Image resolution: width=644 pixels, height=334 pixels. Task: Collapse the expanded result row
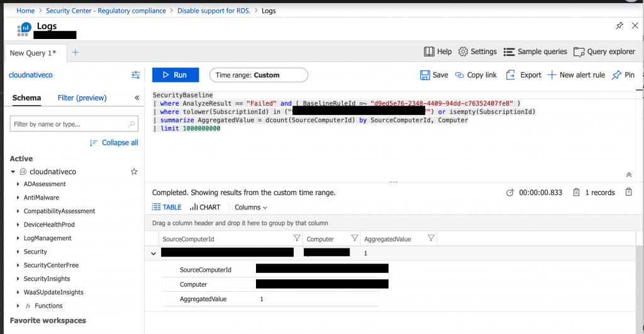click(153, 253)
